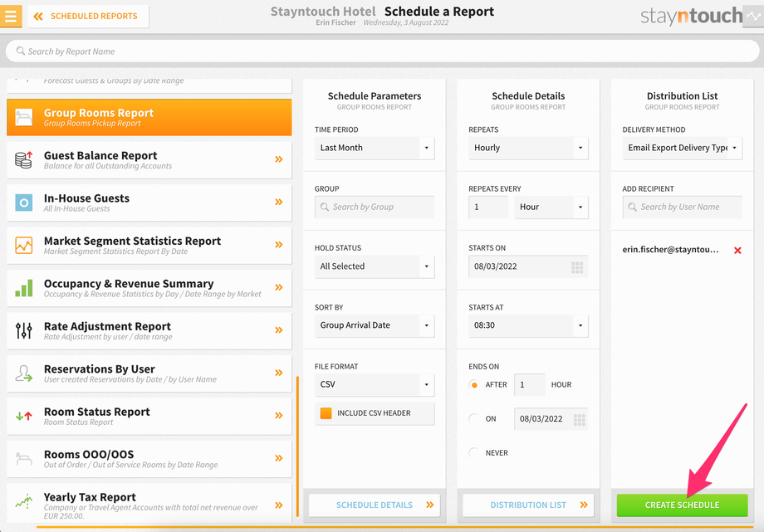This screenshot has height=532, width=764.
Task: Toggle the Include CSV Header checkbox
Action: coord(326,413)
